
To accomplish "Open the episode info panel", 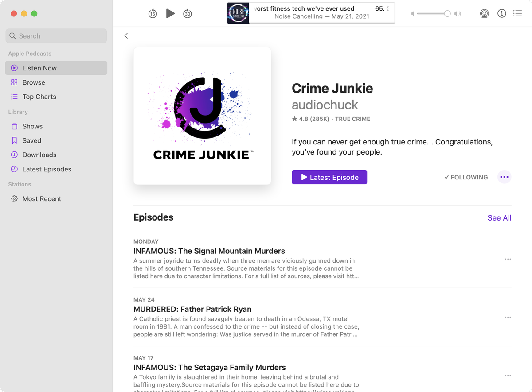I will click(501, 13).
